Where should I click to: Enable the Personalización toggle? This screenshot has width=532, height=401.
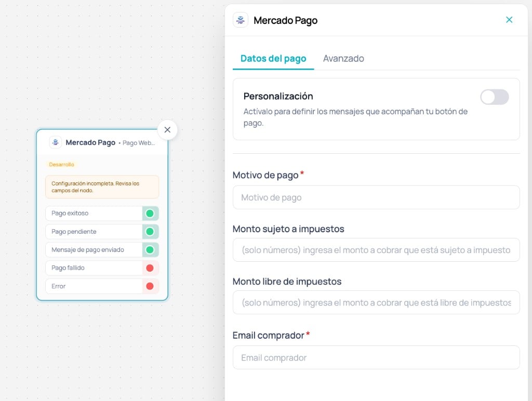coord(495,97)
